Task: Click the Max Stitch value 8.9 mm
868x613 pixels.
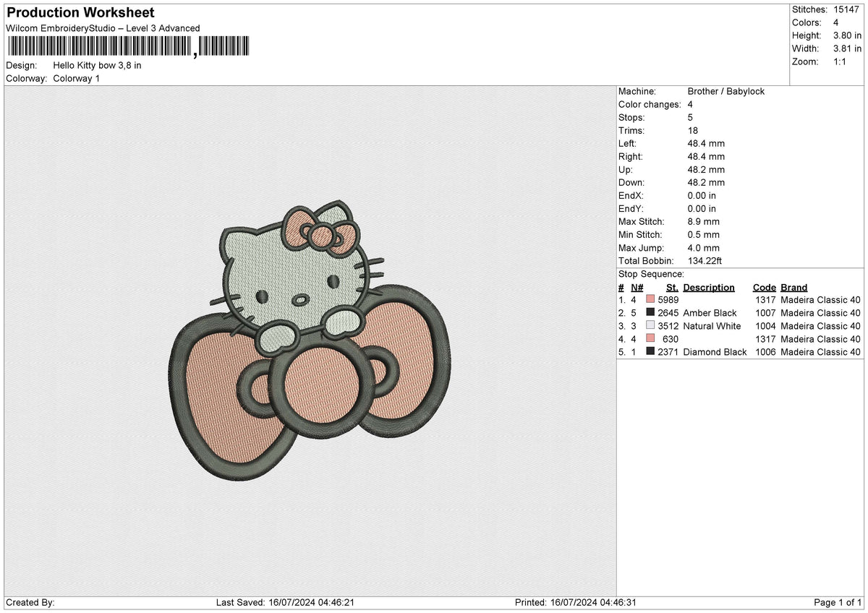Action: point(703,222)
